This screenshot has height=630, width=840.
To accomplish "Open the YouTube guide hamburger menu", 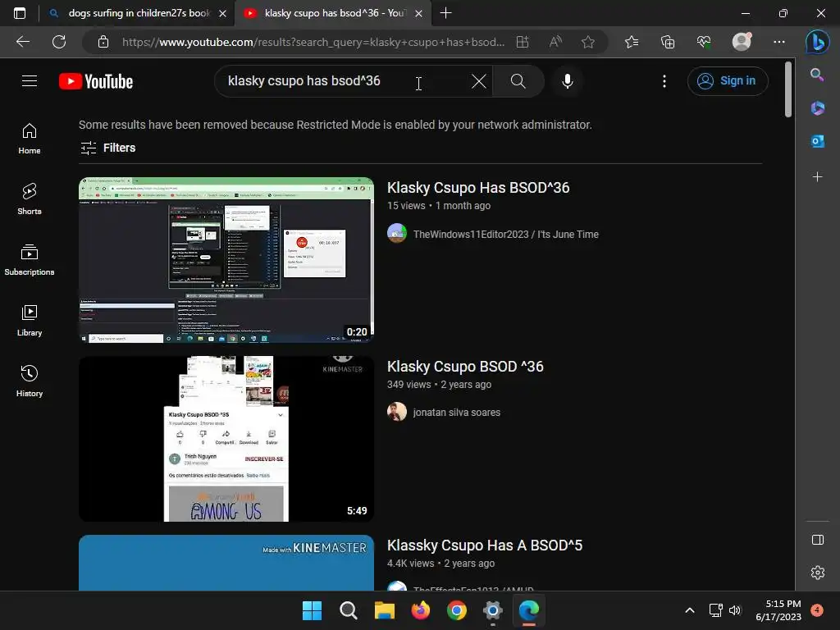I will pos(30,81).
